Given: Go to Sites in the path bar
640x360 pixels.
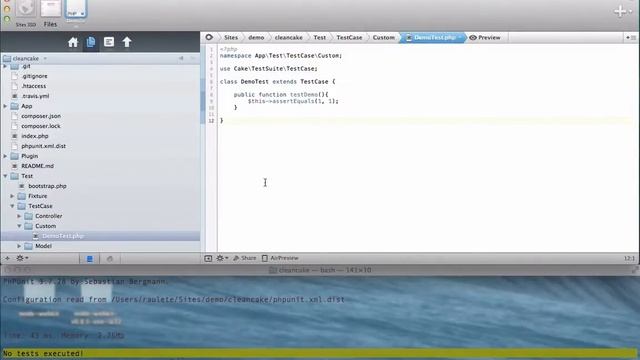Looking at the screenshot, I should pyautogui.click(x=231, y=38).
